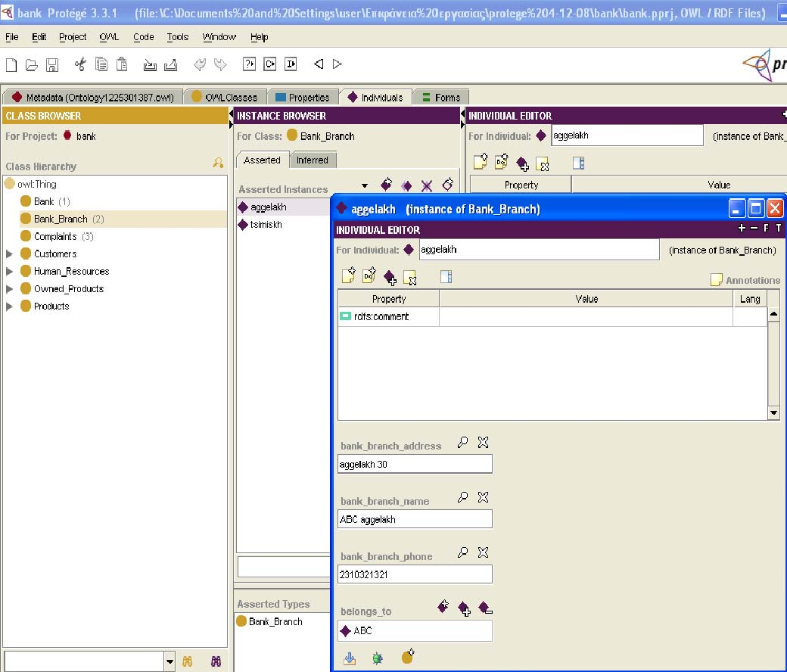Image resolution: width=787 pixels, height=672 pixels.
Task: Click the plus expand button in Individual Editor header
Action: (742, 229)
